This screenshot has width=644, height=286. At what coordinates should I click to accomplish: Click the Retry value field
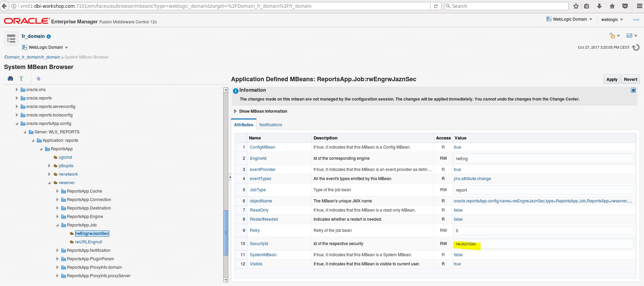(544, 230)
